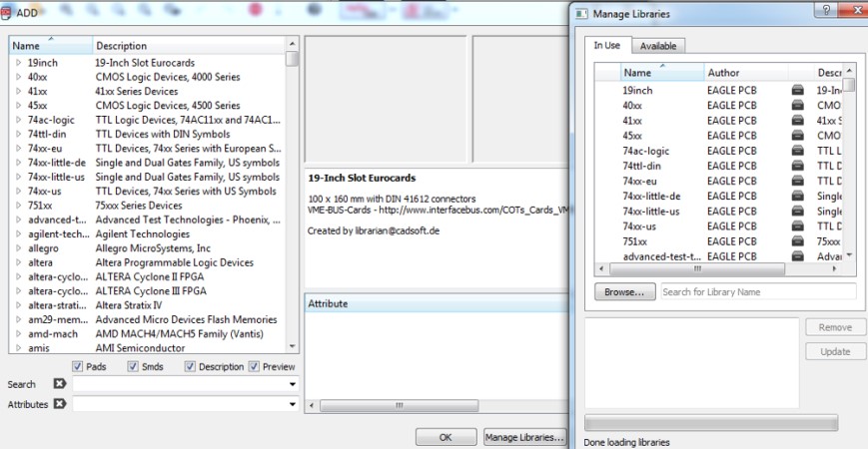Click the Update button
Image resolution: width=868 pixels, height=449 pixels.
coord(835,351)
